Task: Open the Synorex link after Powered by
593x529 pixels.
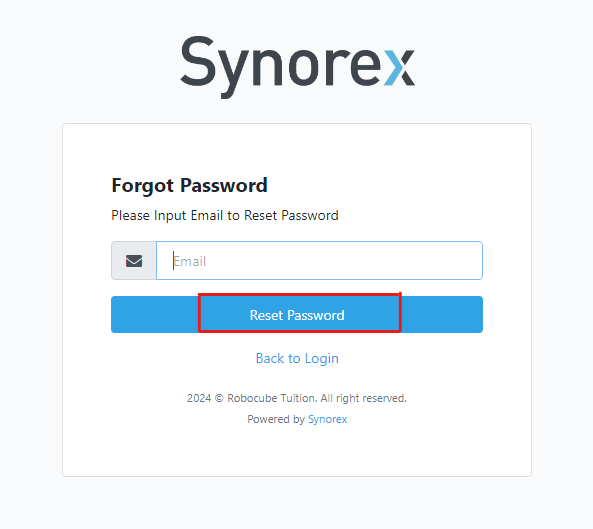Action: [x=328, y=419]
